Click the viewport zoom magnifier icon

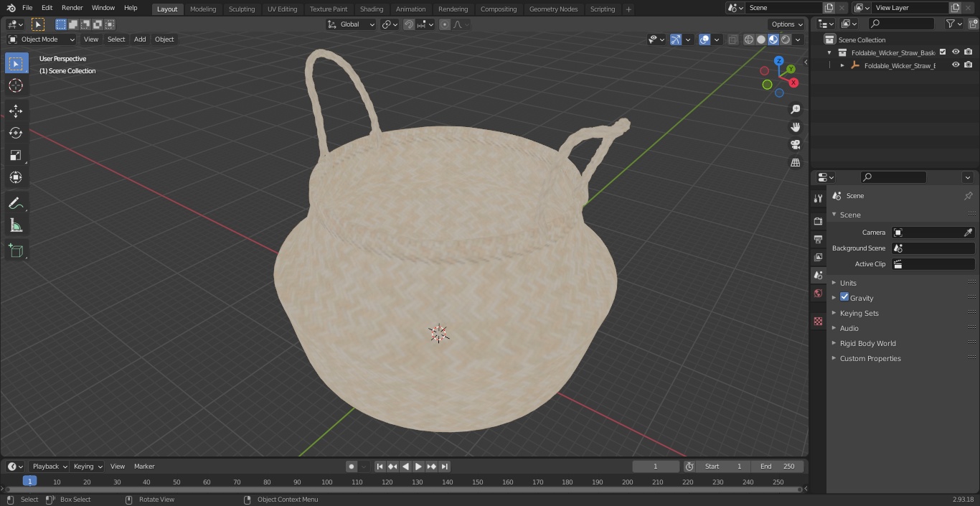796,109
